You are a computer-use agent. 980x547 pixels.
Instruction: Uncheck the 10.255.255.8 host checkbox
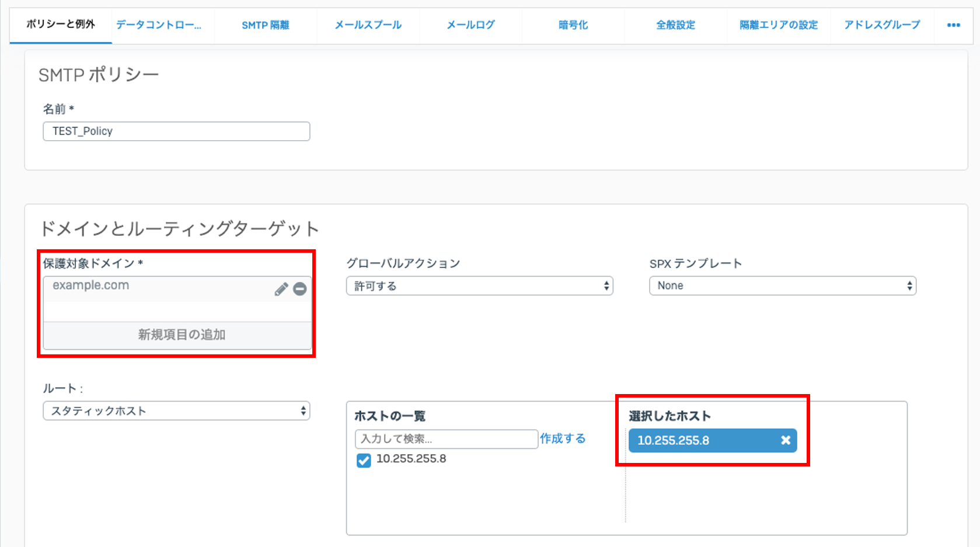tap(364, 460)
